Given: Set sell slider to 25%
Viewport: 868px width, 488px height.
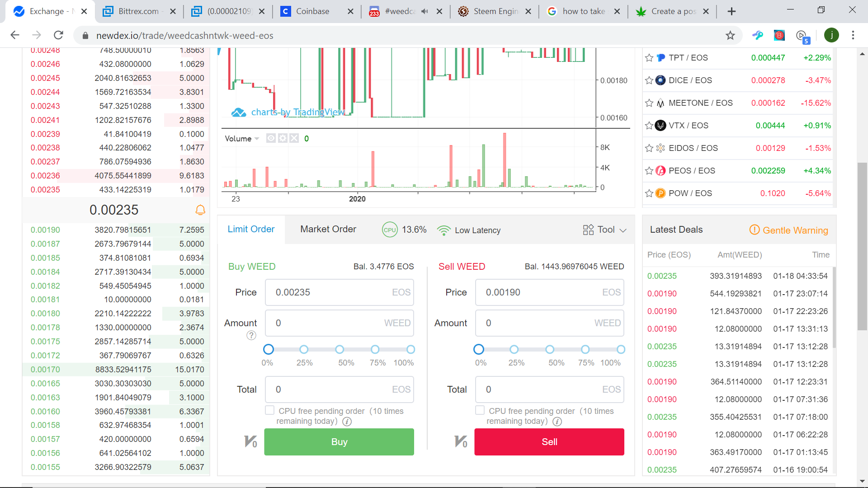Looking at the screenshot, I should coord(514,349).
